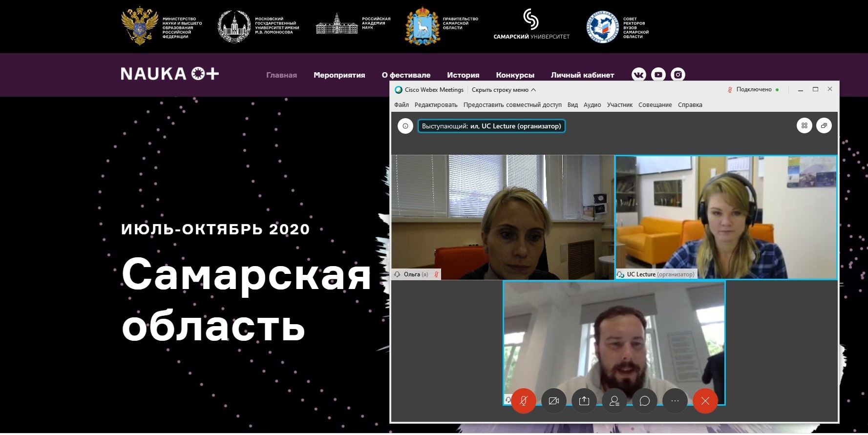This screenshot has height=435, width=868.
Task: Click the NAUKA 0+ logo
Action: coord(169,74)
